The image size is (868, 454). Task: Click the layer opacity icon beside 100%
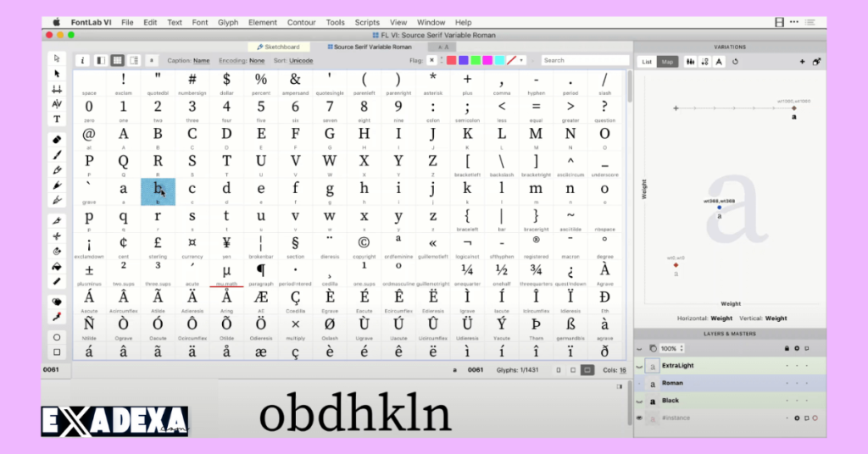click(x=654, y=348)
